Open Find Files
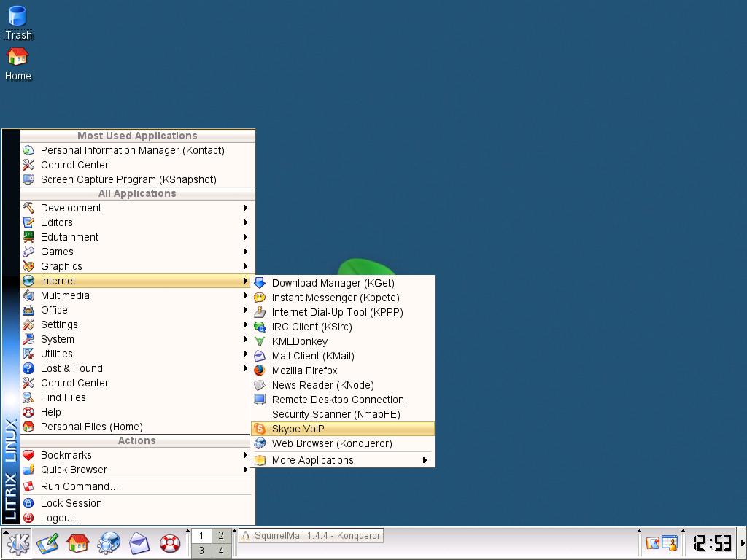Image resolution: width=747 pixels, height=560 pixels. [x=136, y=397]
